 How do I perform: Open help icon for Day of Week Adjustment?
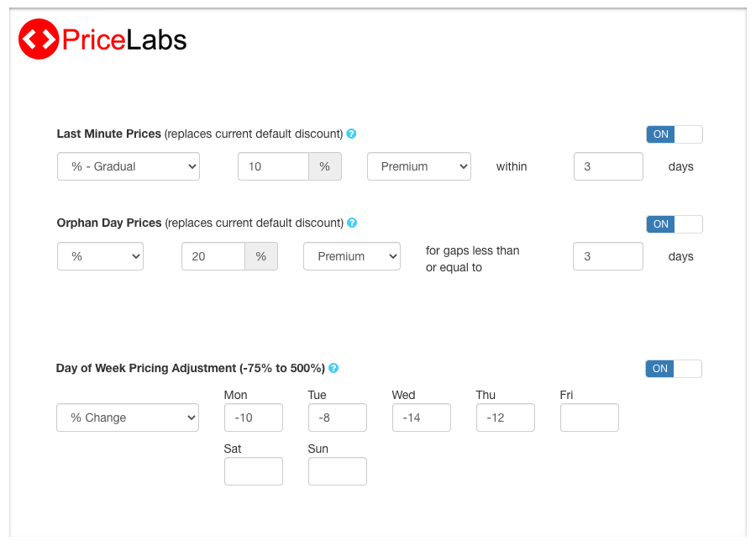click(x=333, y=368)
